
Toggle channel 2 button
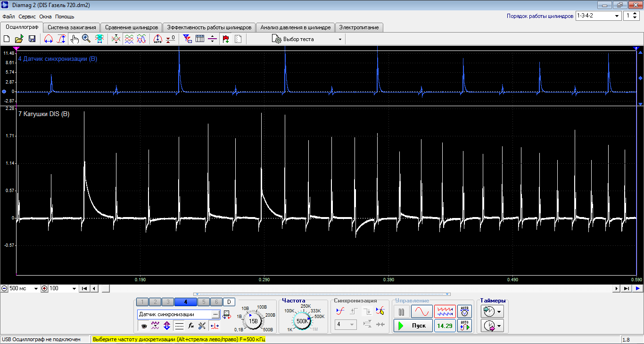click(155, 302)
